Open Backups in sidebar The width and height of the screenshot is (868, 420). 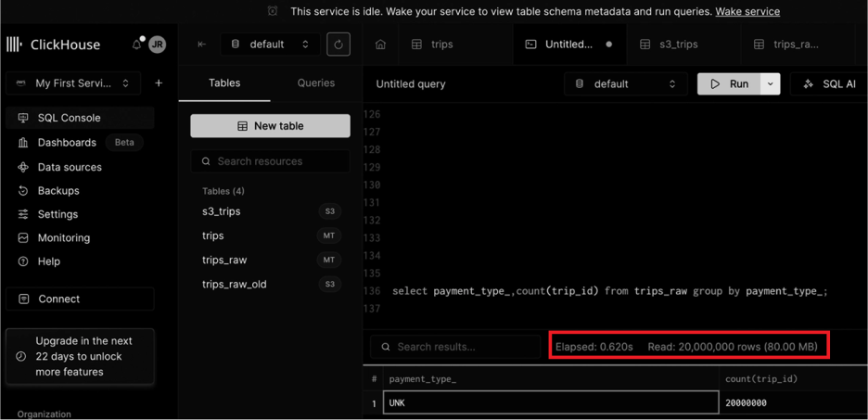pos(80,190)
